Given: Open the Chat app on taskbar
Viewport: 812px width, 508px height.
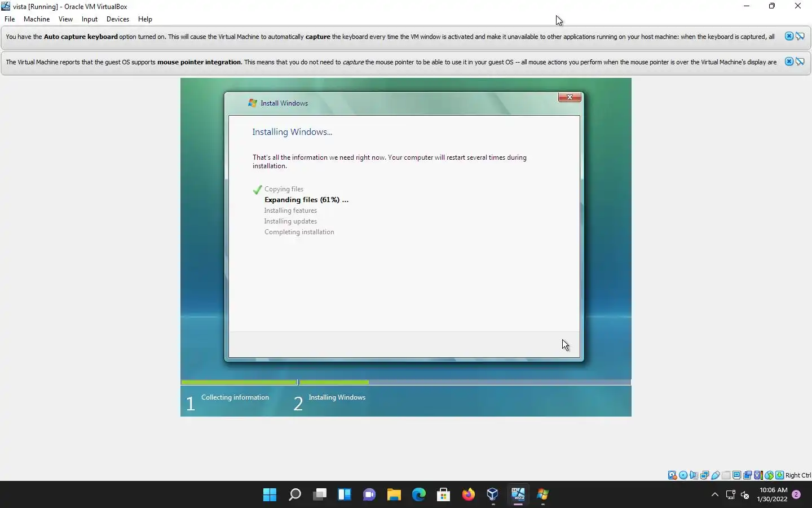Looking at the screenshot, I should click(369, 495).
